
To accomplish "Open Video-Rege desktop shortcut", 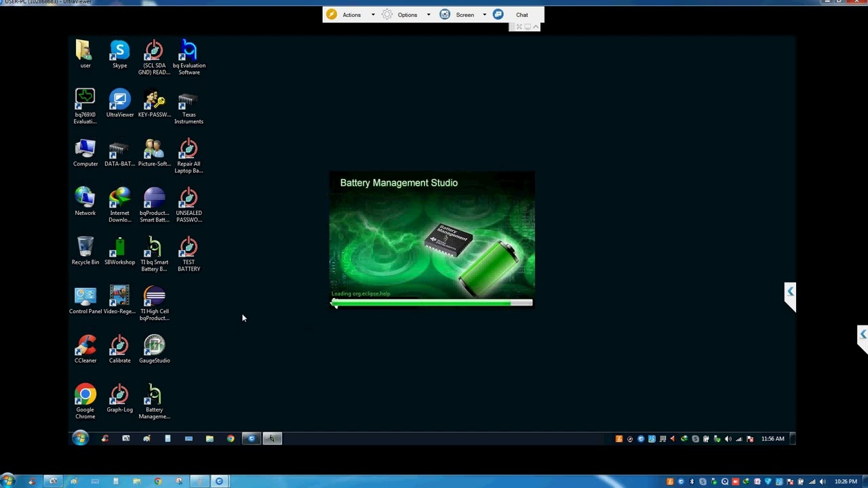I will (119, 300).
